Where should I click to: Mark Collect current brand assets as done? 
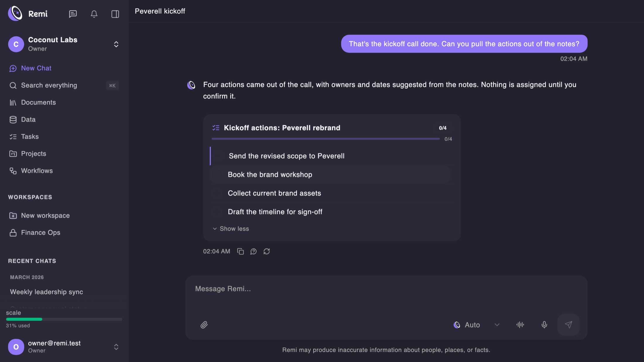click(217, 193)
